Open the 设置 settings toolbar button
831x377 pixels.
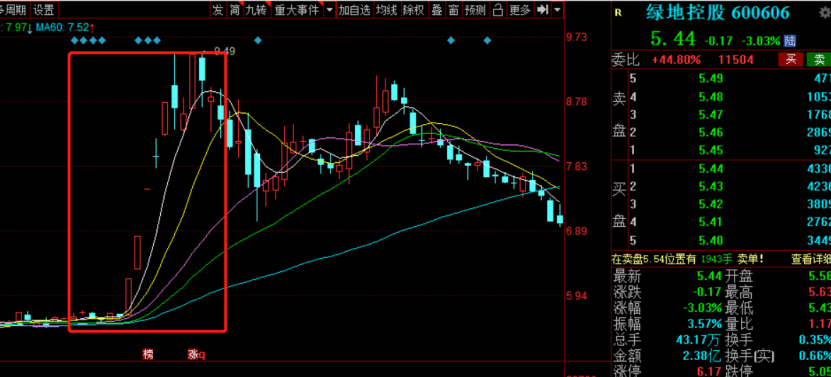(43, 10)
